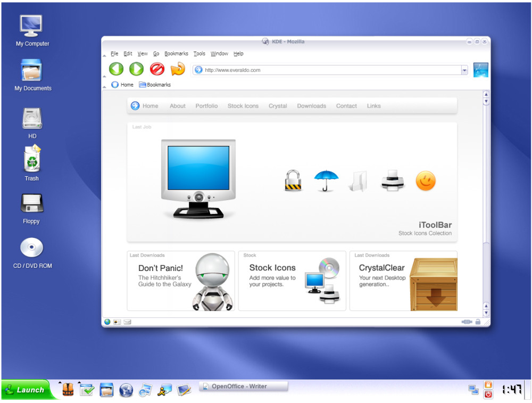Open the File menu
The height and width of the screenshot is (403, 532).
pyautogui.click(x=114, y=54)
